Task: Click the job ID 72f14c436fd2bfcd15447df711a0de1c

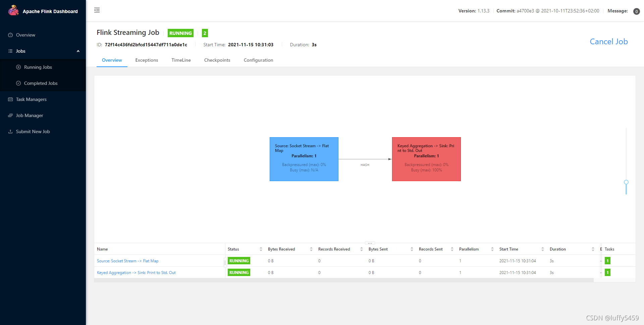Action: point(146,45)
